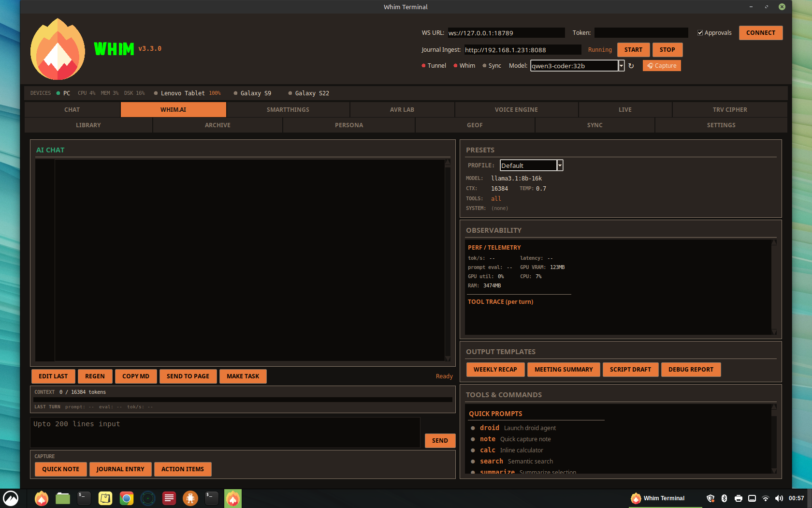Expand the Profile preset dropdown showing Default
812x508 pixels.
(x=560, y=165)
